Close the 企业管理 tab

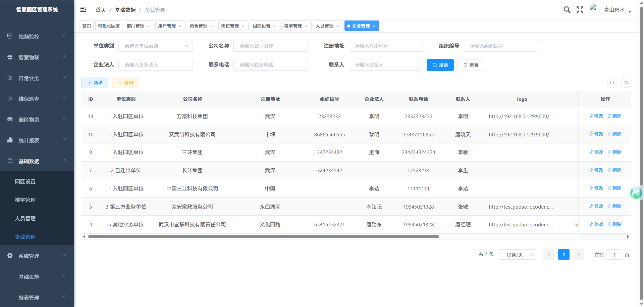(x=374, y=26)
